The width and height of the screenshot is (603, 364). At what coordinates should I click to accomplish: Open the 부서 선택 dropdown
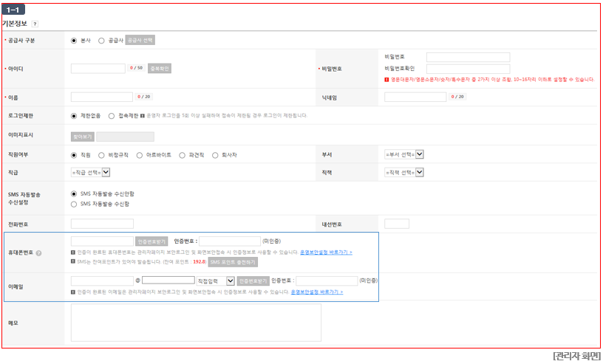click(x=404, y=154)
